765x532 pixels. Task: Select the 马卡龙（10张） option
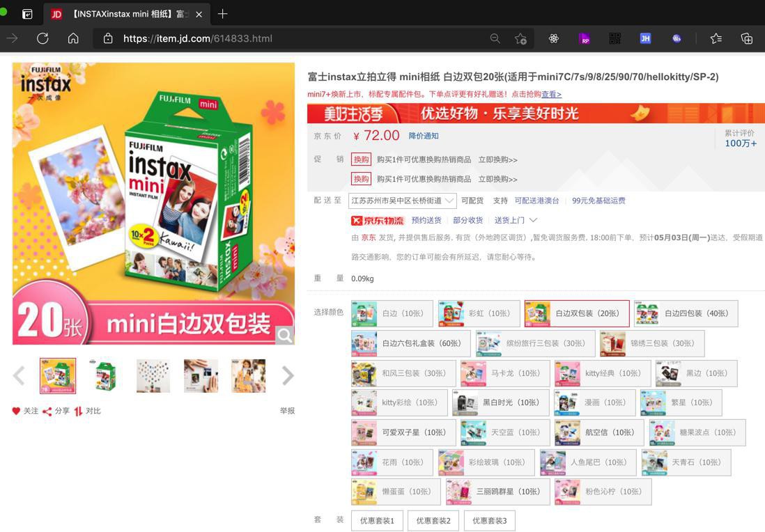click(505, 373)
